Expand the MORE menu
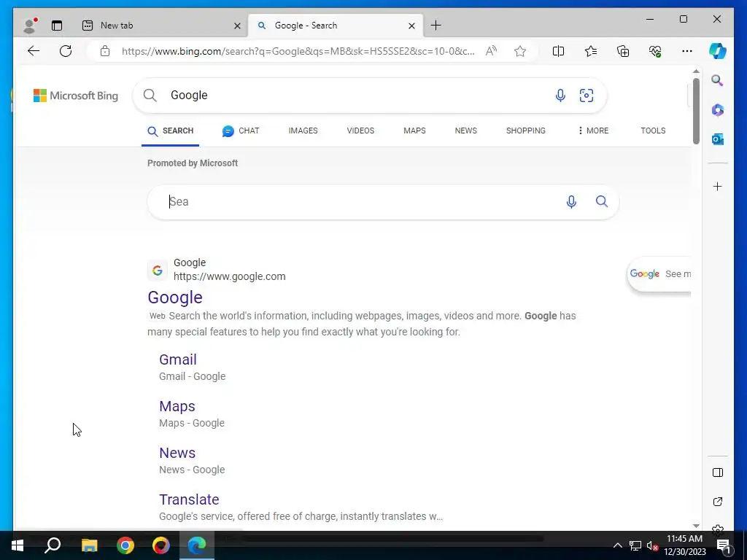 coord(593,131)
